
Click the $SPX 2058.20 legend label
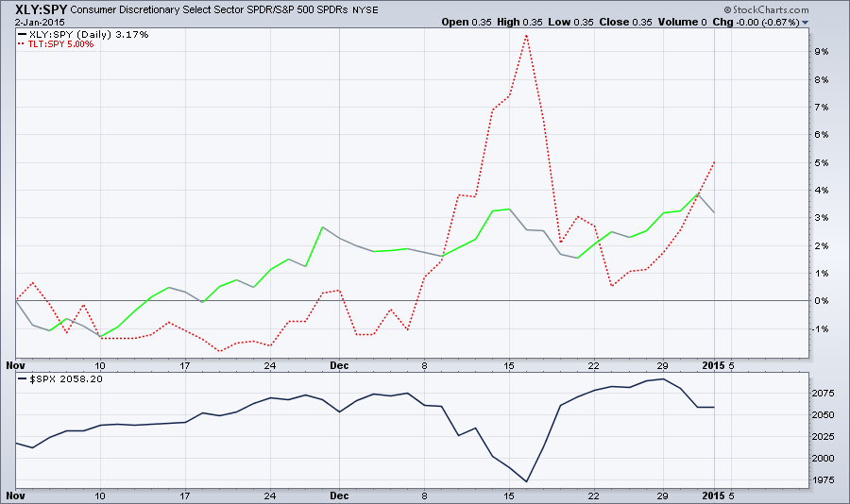(60, 378)
